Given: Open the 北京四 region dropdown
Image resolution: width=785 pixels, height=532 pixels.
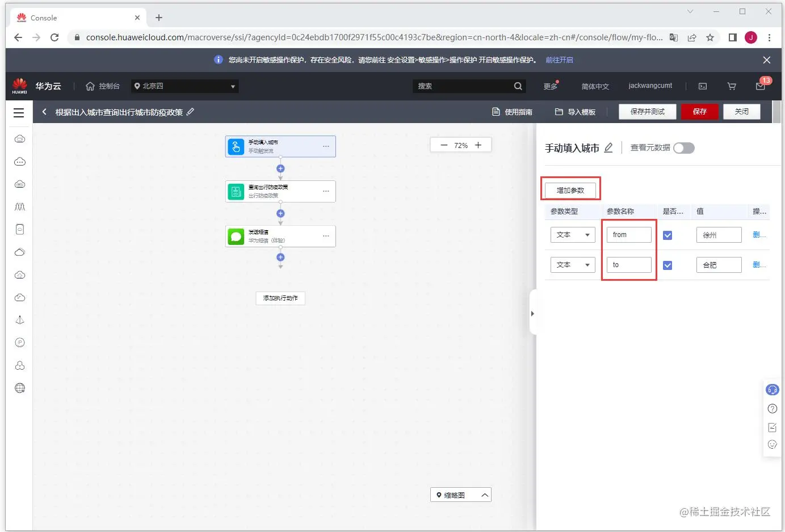Looking at the screenshot, I should [185, 86].
